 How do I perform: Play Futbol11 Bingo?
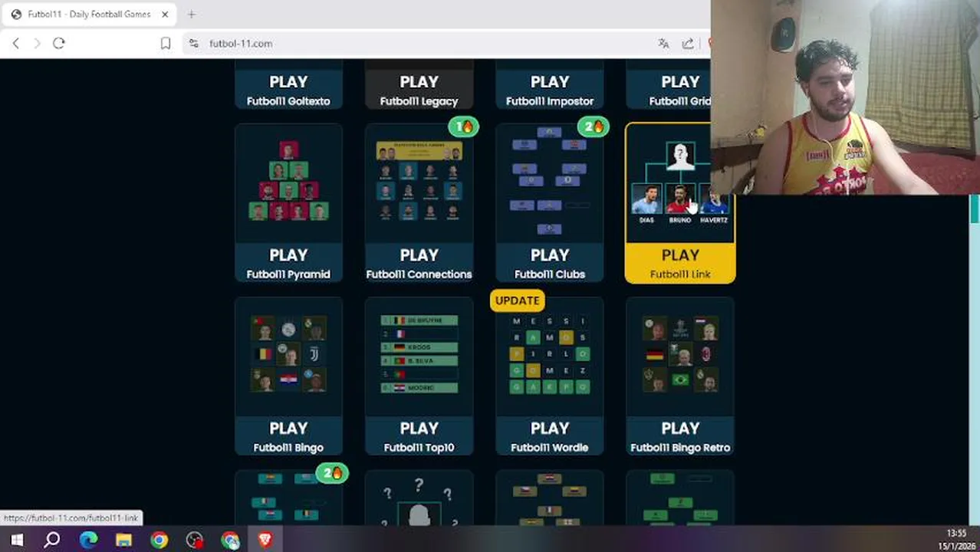288,435
